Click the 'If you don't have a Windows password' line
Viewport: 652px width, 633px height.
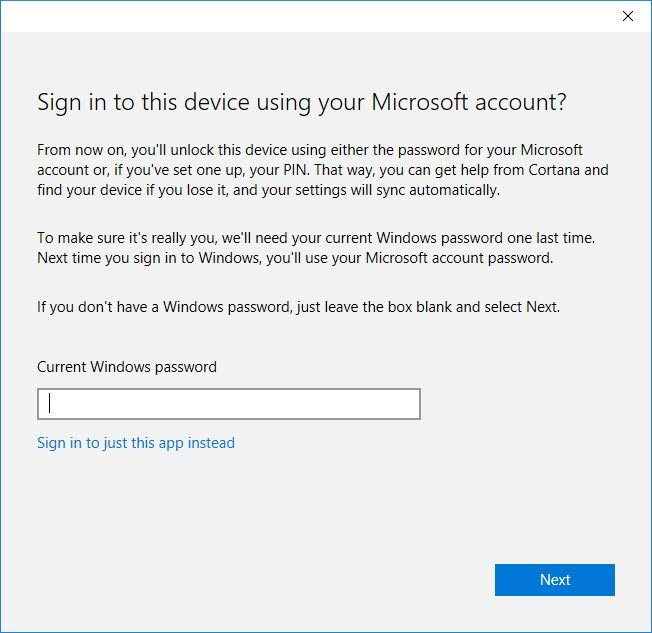299,307
